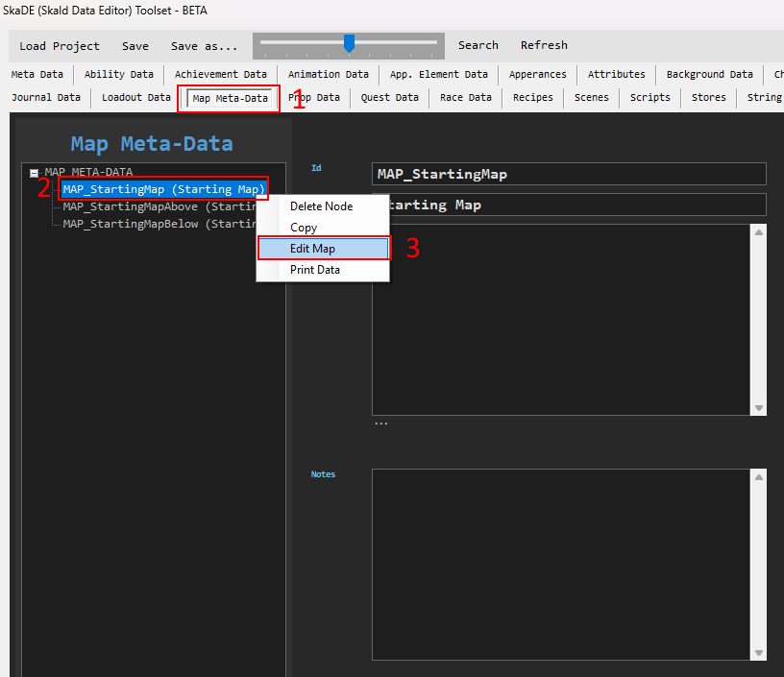Open the Journal Data tab
Screen dimensions: 784x677
click(46, 97)
